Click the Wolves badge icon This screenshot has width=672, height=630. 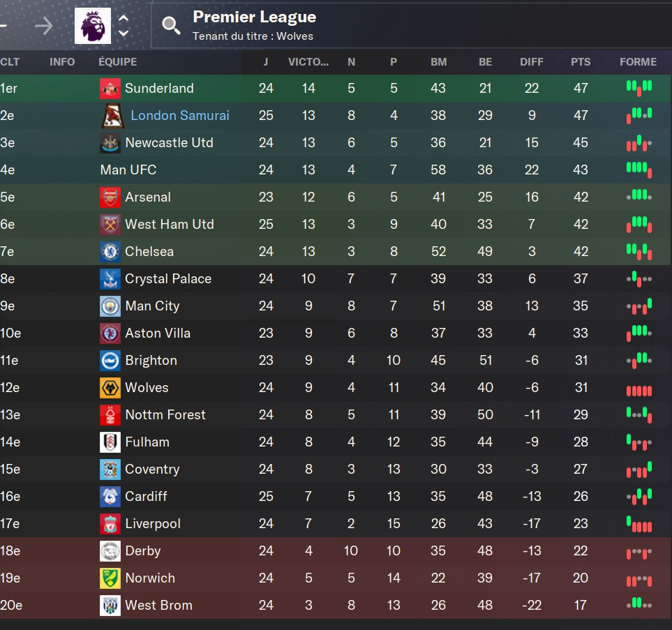tap(110, 388)
